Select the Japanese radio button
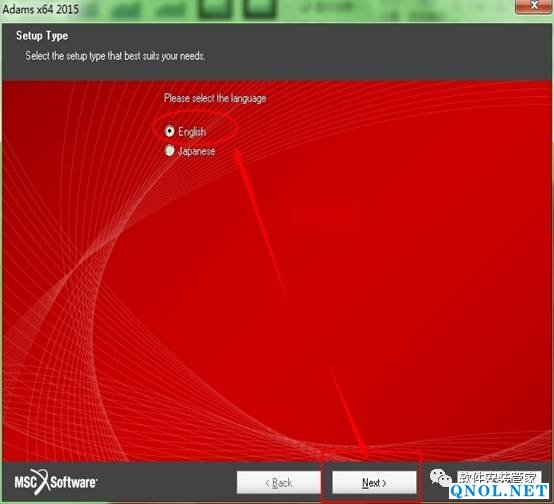The height and width of the screenshot is (504, 554). click(170, 151)
